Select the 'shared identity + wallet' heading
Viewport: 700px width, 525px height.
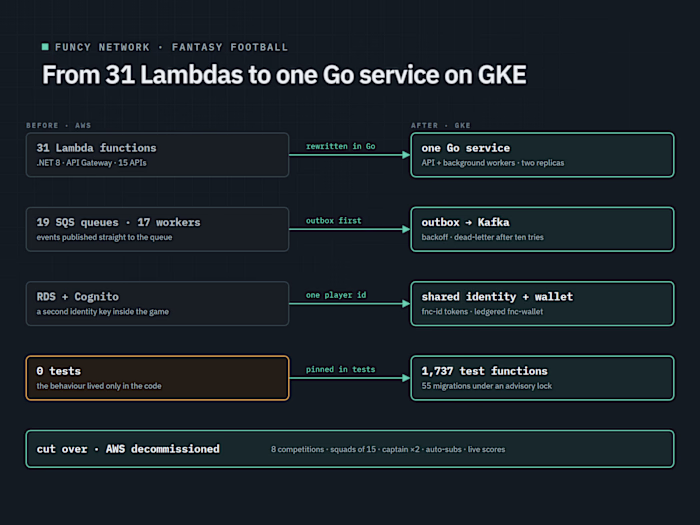coord(497,297)
